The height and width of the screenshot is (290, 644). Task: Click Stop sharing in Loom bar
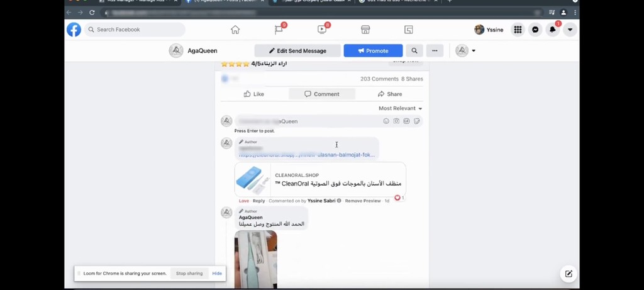tap(189, 273)
